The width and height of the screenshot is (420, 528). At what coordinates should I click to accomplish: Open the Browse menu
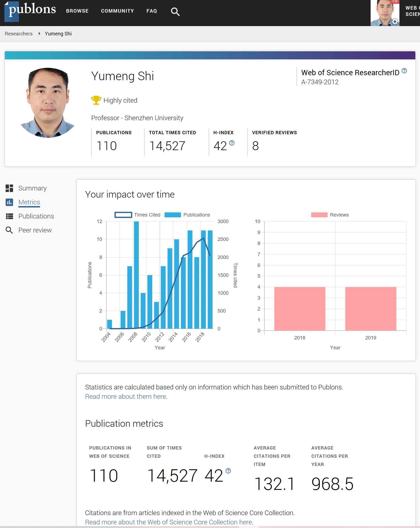click(x=77, y=11)
